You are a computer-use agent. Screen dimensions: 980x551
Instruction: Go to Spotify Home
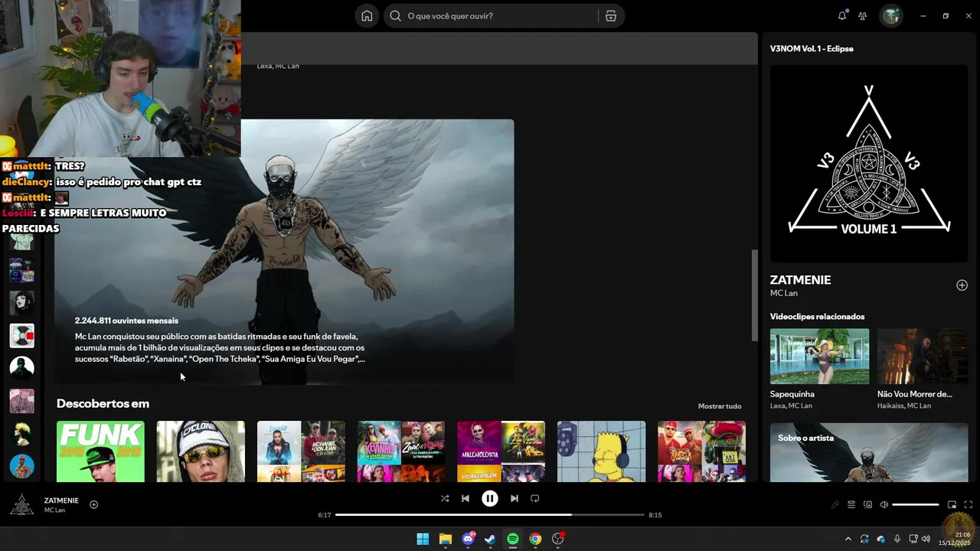367,16
